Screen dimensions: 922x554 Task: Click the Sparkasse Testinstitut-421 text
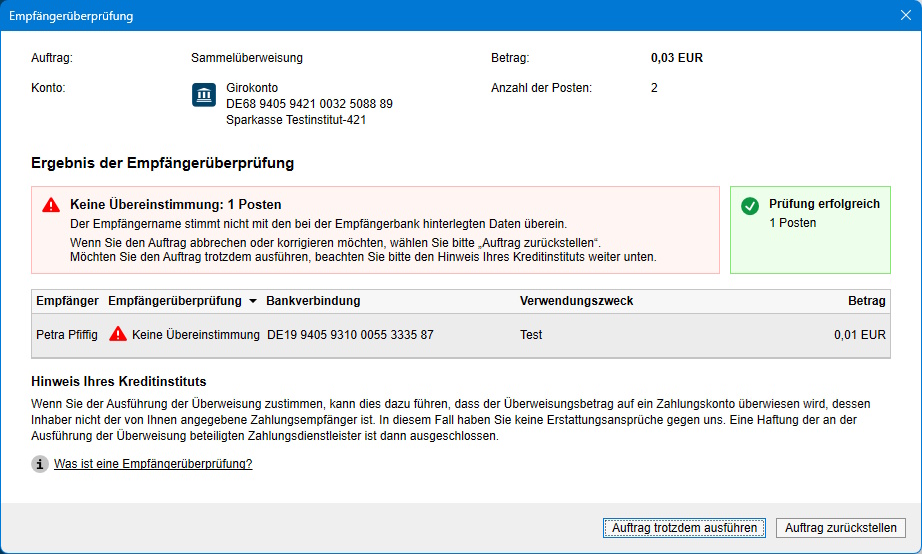pyautogui.click(x=296, y=120)
